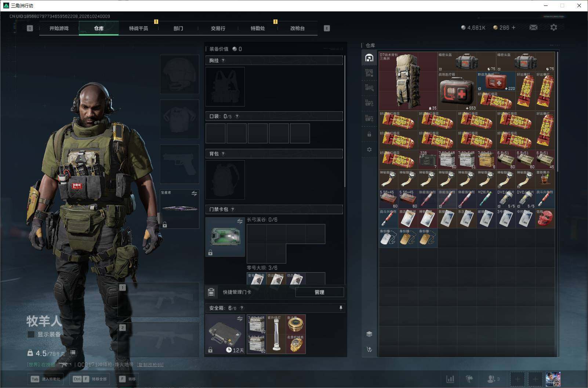Open the mail envelope icon
Viewport: 588px width, 388px height.
point(533,28)
